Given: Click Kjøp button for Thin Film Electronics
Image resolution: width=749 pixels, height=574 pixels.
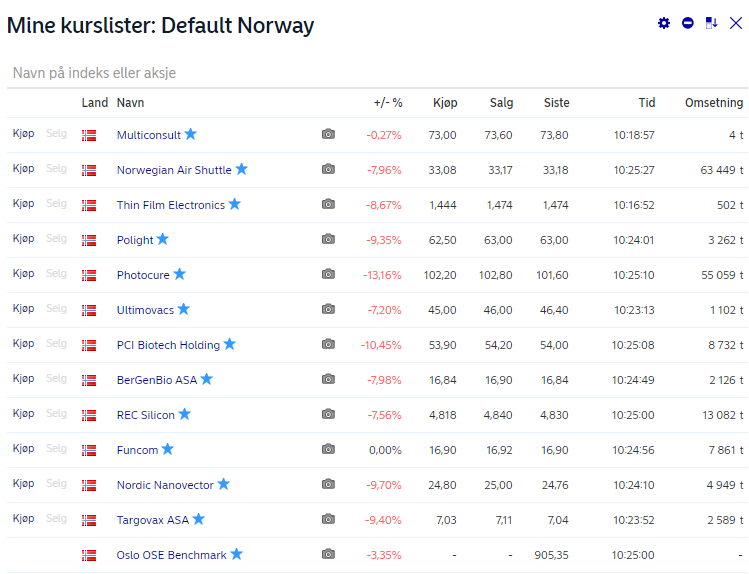Looking at the screenshot, I should [x=23, y=204].
